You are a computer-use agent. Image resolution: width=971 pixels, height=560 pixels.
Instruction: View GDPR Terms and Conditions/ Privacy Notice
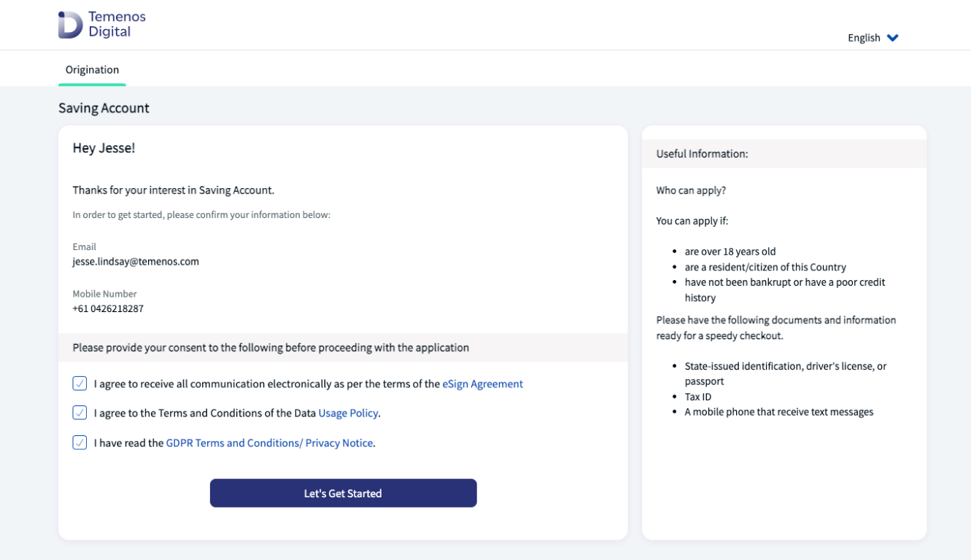pos(269,443)
